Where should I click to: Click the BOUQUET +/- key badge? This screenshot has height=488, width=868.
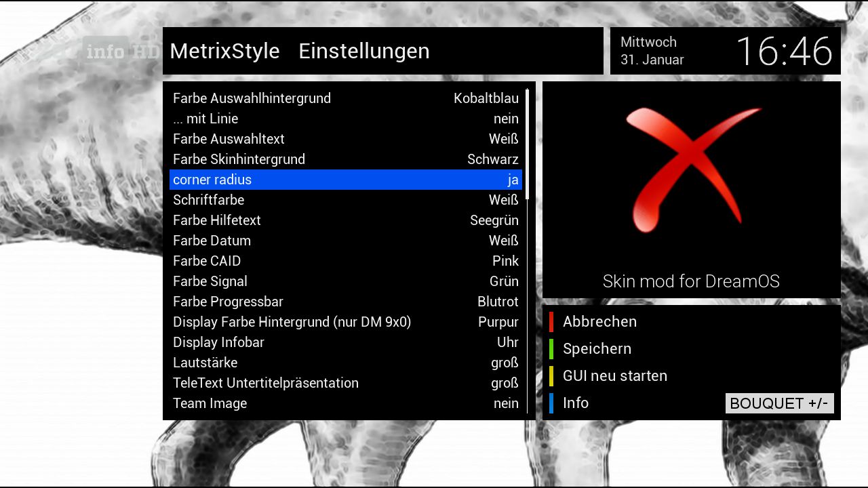(x=779, y=403)
